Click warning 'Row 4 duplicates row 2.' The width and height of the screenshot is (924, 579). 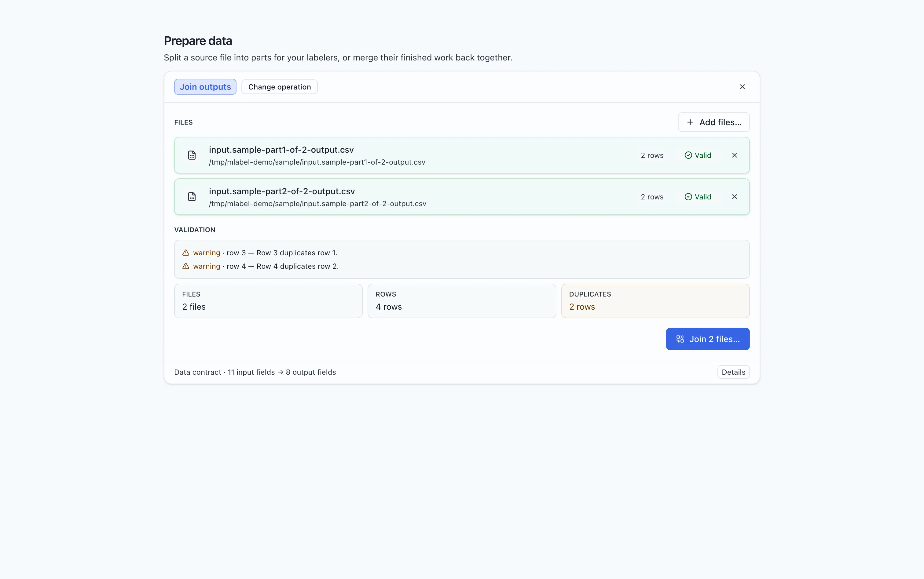coord(298,266)
